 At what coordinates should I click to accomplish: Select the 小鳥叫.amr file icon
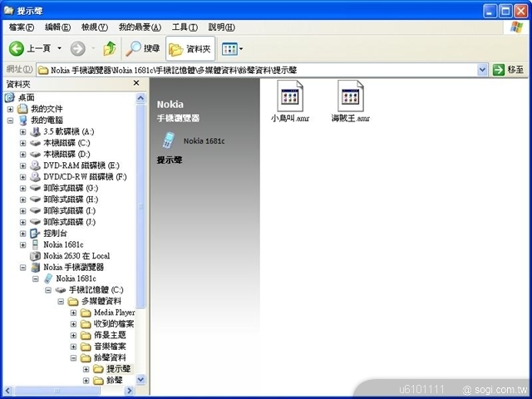tap(290, 96)
